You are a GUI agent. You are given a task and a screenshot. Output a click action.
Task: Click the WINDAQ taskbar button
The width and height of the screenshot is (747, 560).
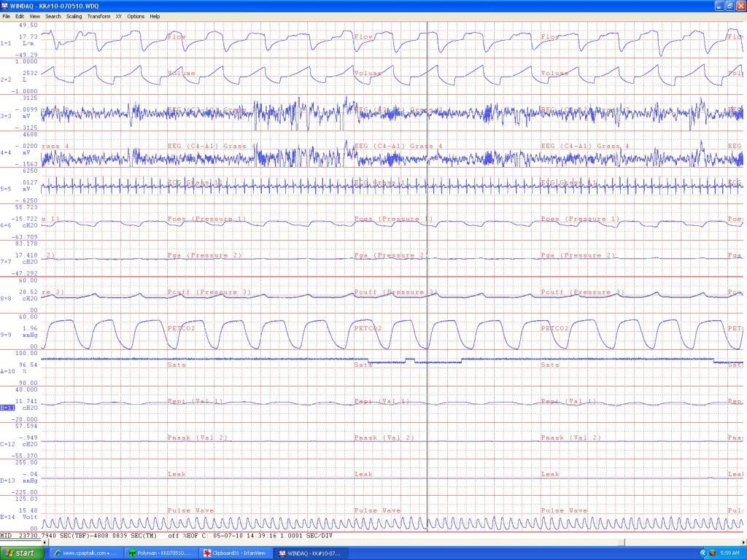pos(307,553)
